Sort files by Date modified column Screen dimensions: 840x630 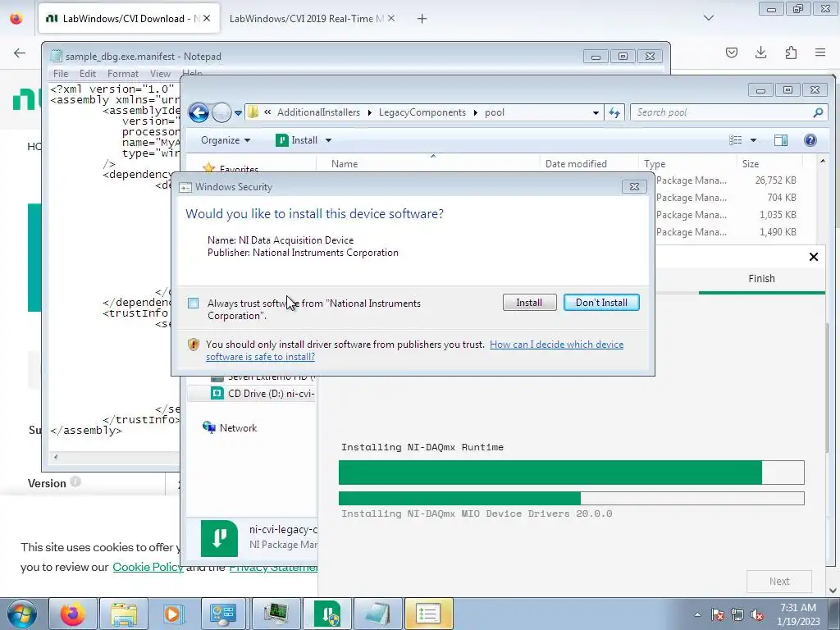coord(589,164)
